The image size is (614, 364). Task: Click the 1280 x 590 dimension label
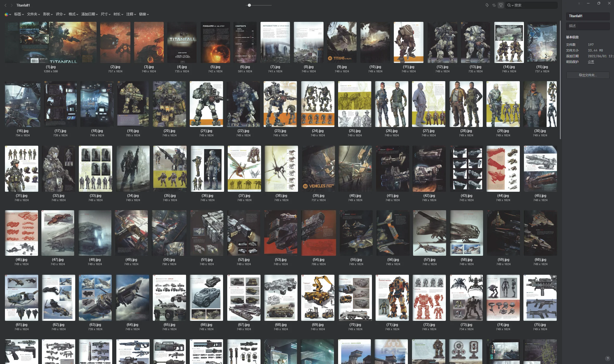[51, 71]
